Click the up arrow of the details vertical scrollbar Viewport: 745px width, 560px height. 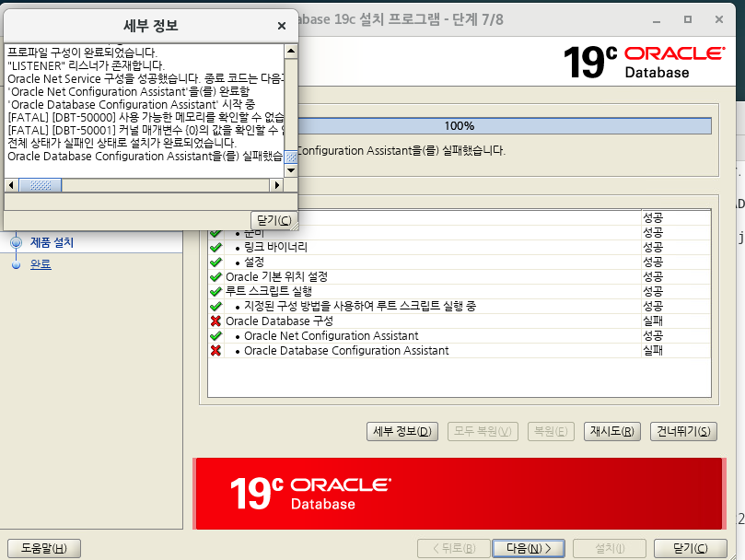click(291, 51)
